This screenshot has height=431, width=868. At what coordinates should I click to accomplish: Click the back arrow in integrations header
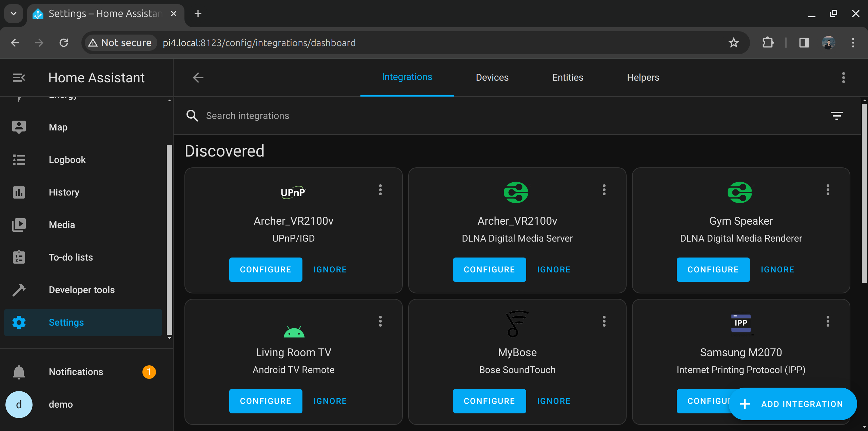tap(198, 78)
